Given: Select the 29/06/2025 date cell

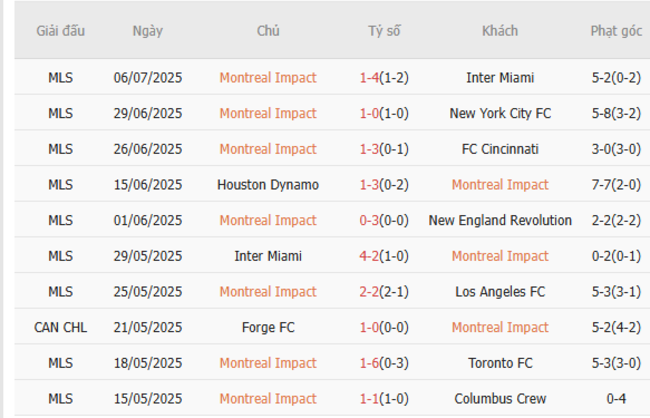Looking at the screenshot, I should [148, 113].
